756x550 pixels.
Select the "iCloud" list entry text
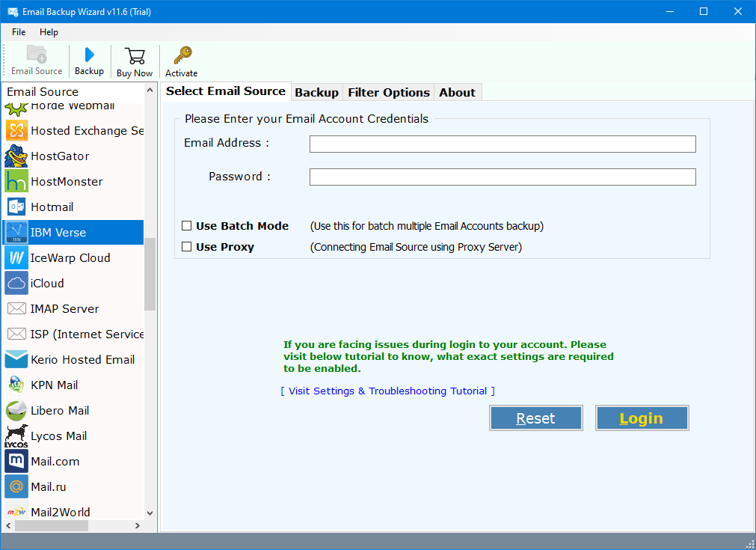[47, 283]
